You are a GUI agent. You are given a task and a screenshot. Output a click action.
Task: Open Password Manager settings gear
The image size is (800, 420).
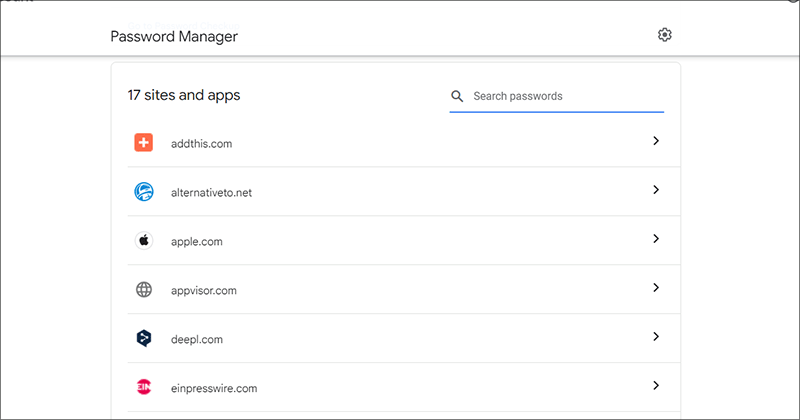click(664, 35)
